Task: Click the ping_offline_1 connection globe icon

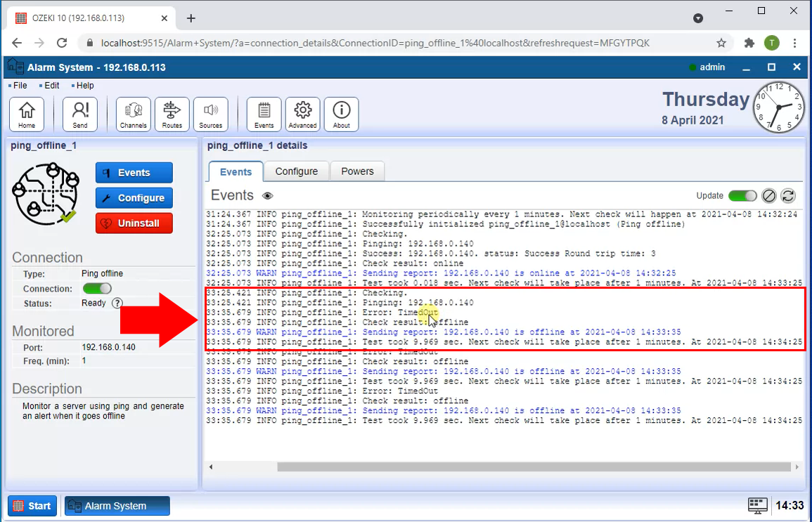Action: [x=46, y=193]
